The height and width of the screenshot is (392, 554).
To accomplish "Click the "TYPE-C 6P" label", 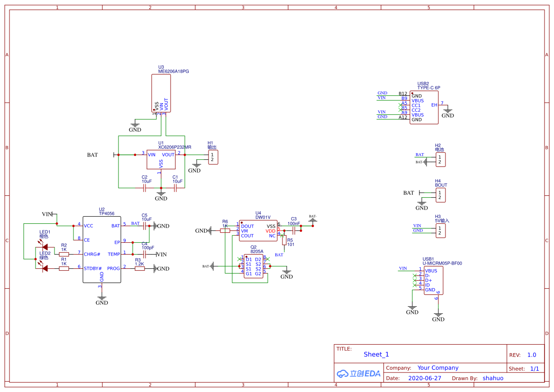I will pyautogui.click(x=428, y=88).
